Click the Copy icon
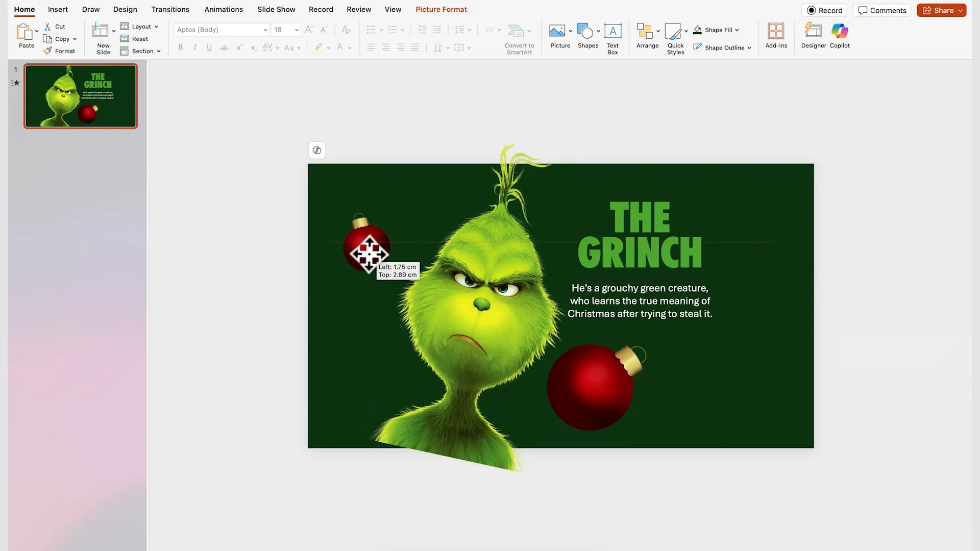 (47, 39)
